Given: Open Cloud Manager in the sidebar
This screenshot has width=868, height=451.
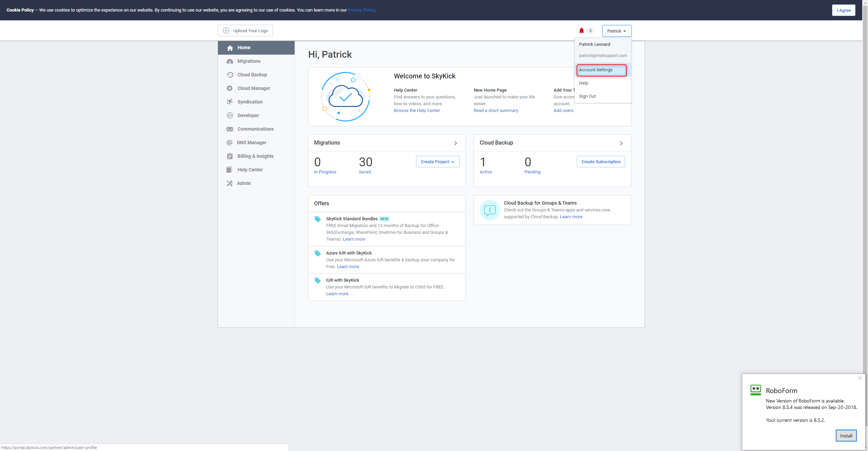Looking at the screenshot, I should coord(256,89).
